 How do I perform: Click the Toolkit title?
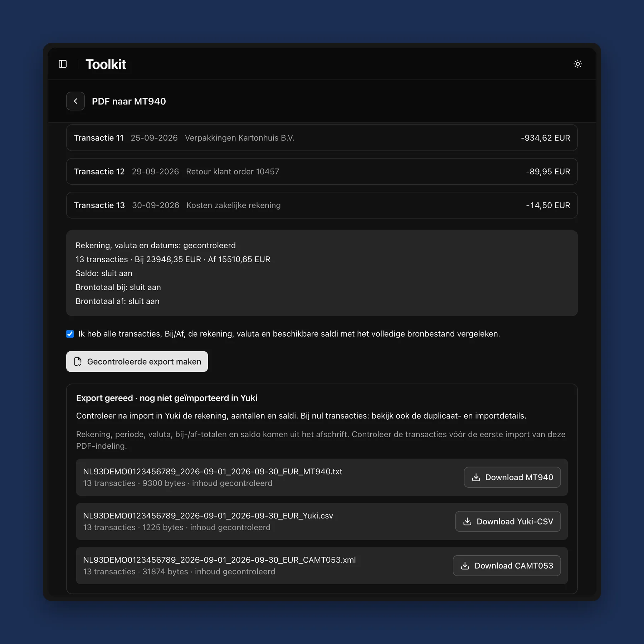[106, 64]
